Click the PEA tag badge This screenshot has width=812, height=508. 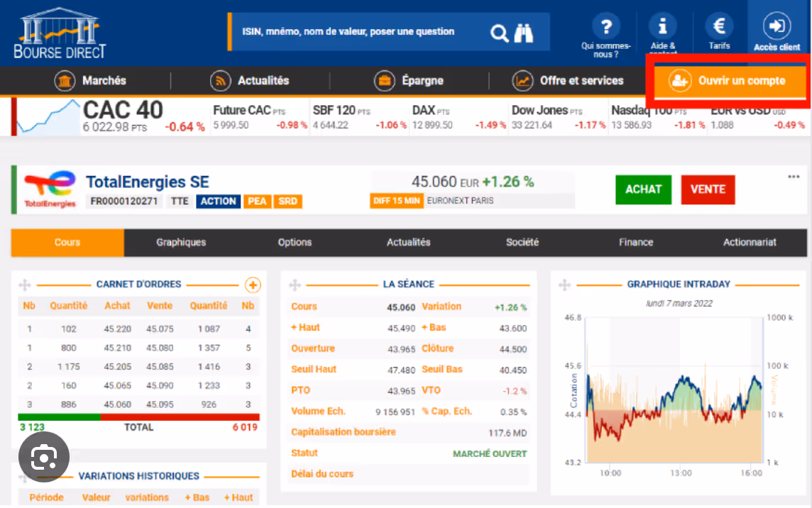click(x=257, y=201)
